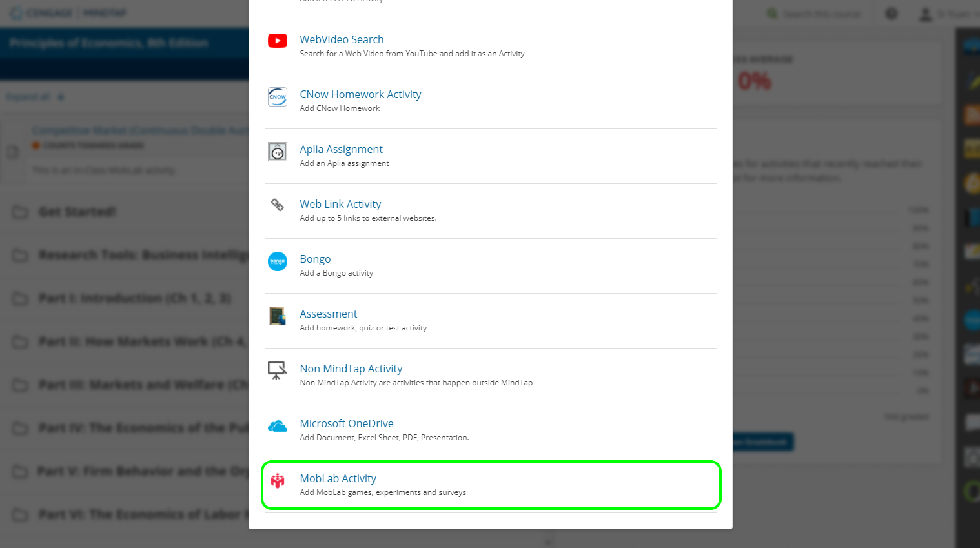Viewport: 980px width, 548px height.
Task: Choose CNow Homework Activity
Action: [360, 94]
